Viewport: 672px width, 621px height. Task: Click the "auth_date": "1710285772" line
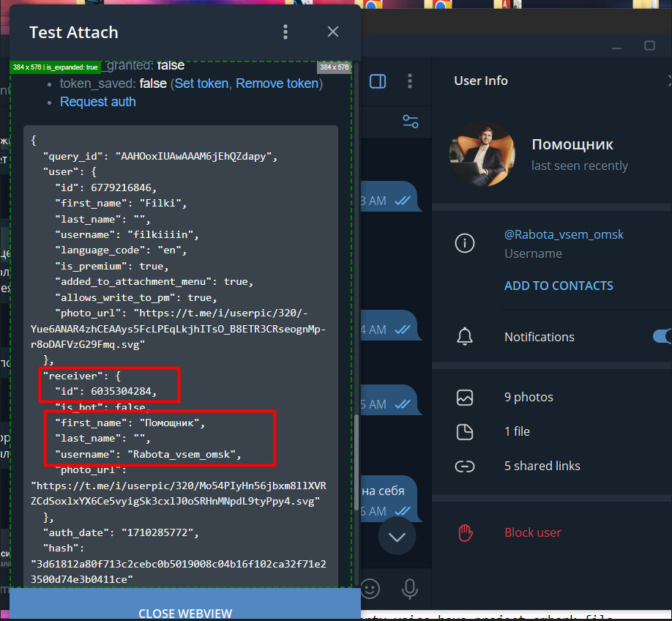tap(121, 532)
